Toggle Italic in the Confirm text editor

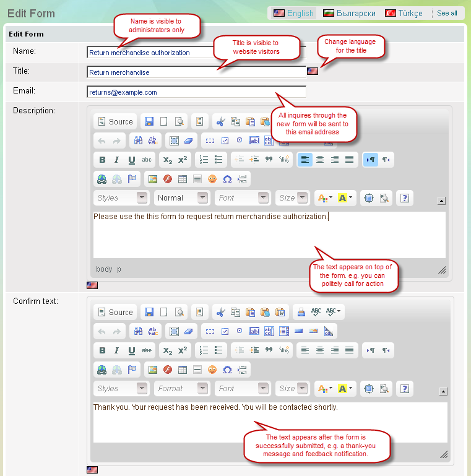click(117, 351)
